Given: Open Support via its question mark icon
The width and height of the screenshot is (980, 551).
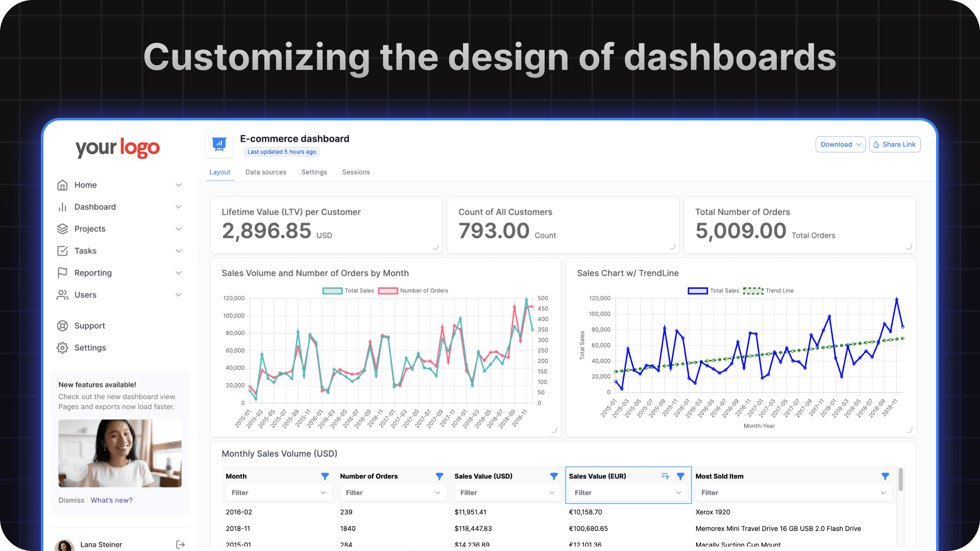Looking at the screenshot, I should click(x=62, y=325).
